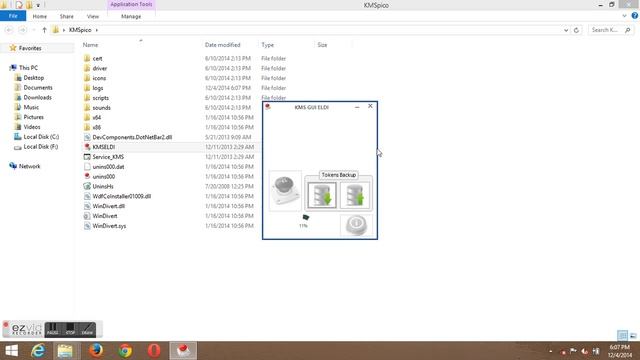Select the scripts folder
Viewport: 640px width, 360px height.
pos(100,98)
